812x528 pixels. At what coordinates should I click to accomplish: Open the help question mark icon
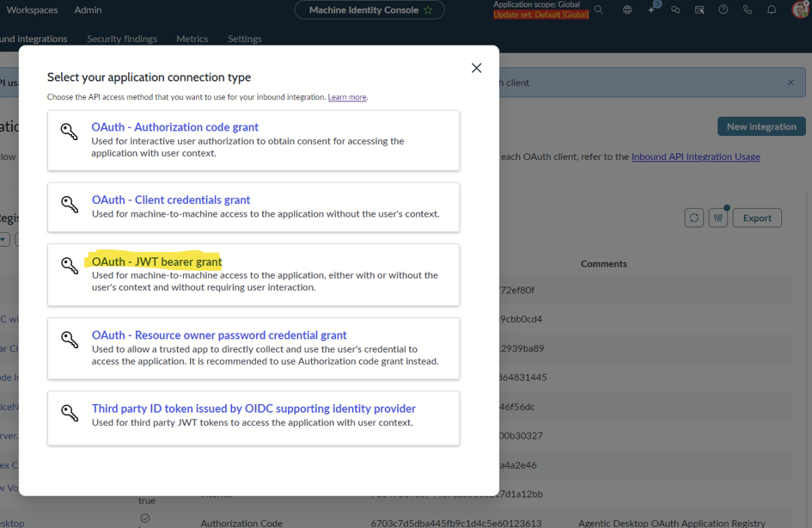(x=723, y=9)
